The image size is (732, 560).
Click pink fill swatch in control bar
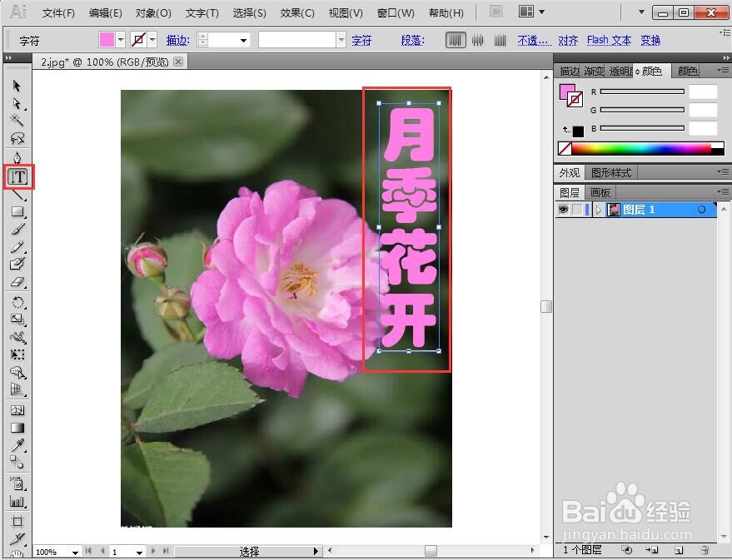[x=107, y=40]
